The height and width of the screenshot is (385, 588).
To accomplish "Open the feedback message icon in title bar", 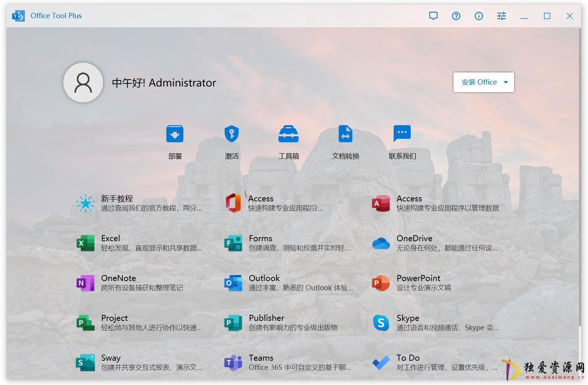I will point(433,16).
